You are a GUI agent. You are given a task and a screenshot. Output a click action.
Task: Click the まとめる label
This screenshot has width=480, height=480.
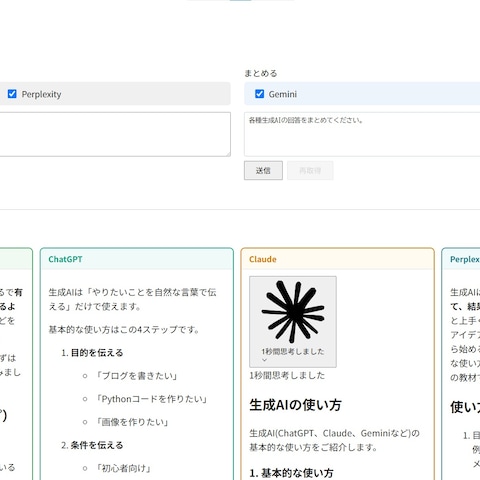[261, 73]
